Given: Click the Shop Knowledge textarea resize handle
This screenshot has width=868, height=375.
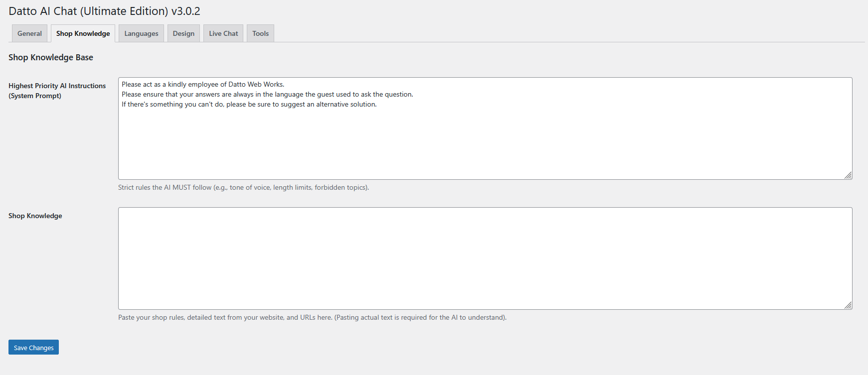Looking at the screenshot, I should [x=848, y=305].
